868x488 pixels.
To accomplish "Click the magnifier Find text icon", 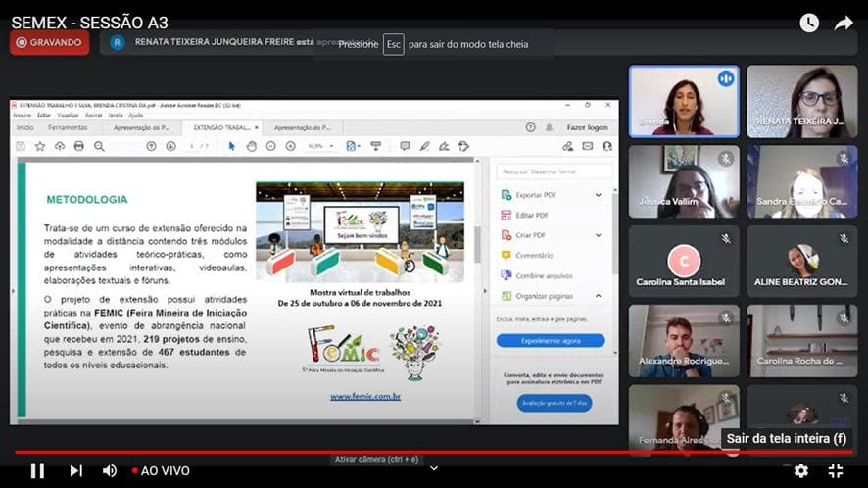I will (x=99, y=146).
